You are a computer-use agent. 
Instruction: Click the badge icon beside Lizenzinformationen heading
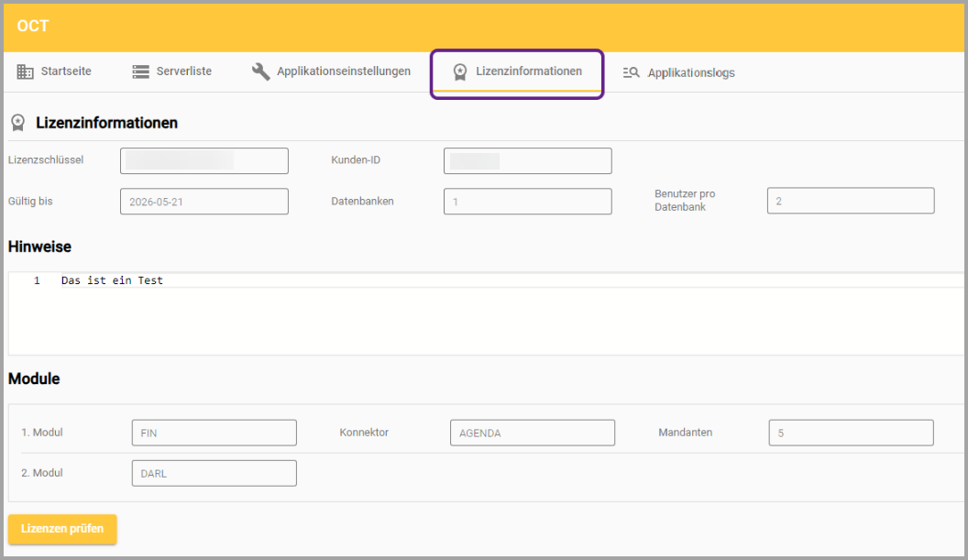pos(17,123)
